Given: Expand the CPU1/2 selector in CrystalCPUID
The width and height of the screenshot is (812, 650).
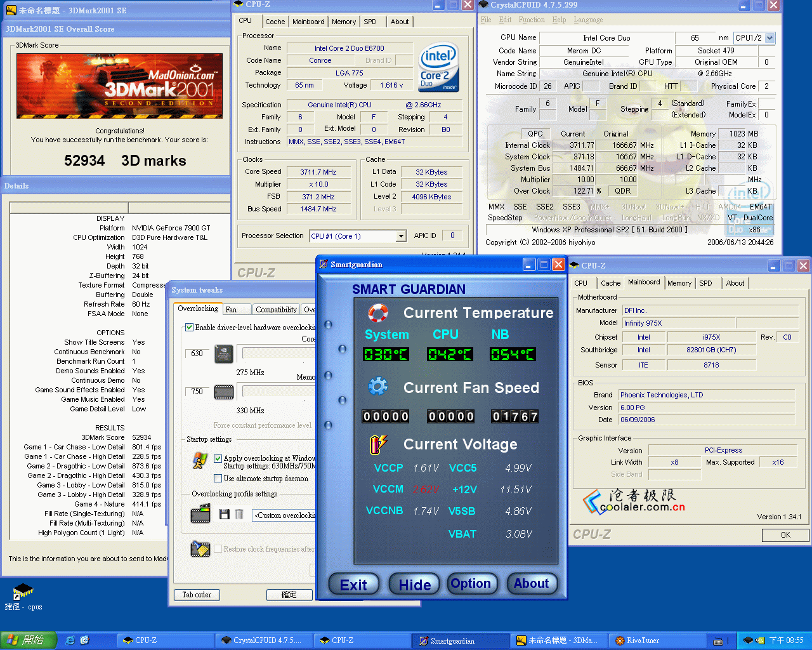Looking at the screenshot, I should click(769, 38).
